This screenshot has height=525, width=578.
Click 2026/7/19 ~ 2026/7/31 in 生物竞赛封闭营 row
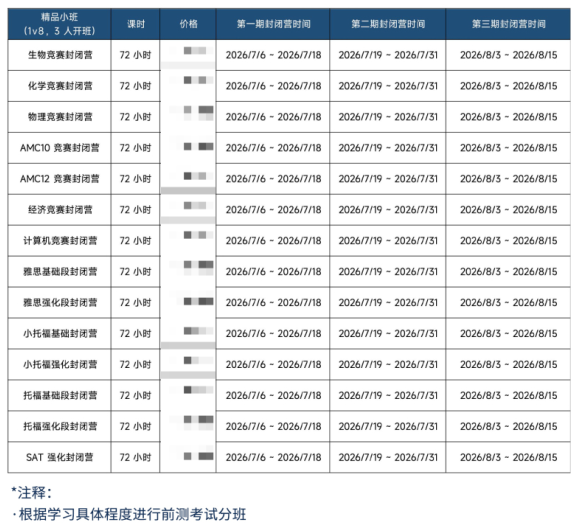tap(388, 55)
